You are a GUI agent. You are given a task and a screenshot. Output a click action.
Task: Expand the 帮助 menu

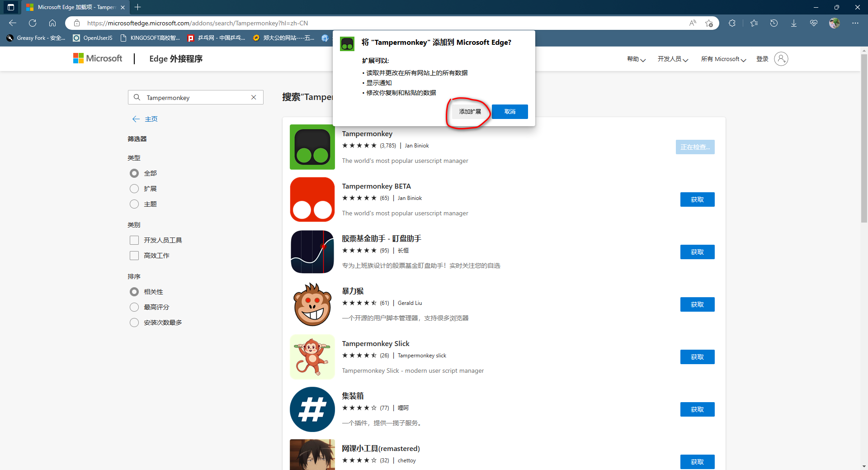(636, 59)
